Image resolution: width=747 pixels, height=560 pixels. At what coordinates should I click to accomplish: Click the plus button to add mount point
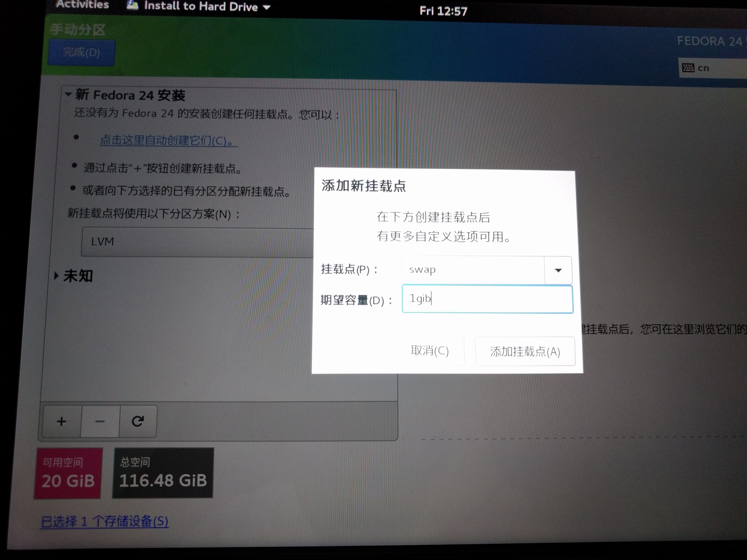click(x=62, y=421)
